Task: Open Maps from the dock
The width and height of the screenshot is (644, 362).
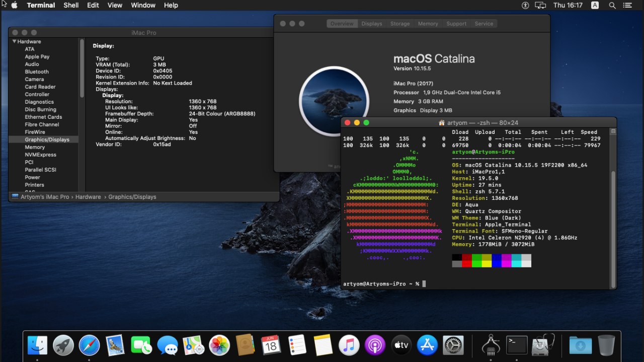Action: [193, 345]
